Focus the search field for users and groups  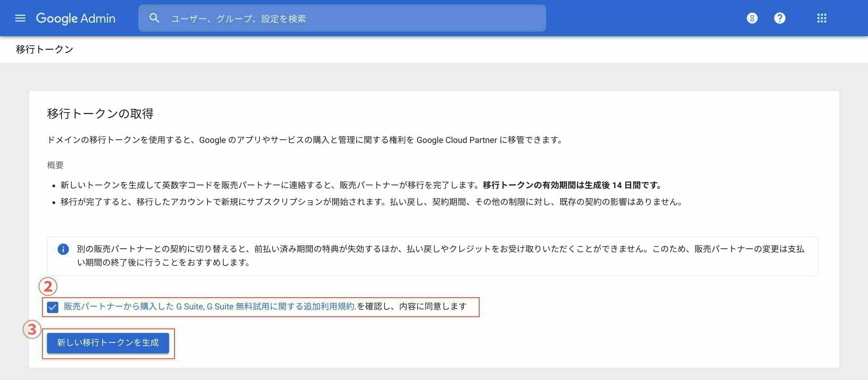click(342, 18)
